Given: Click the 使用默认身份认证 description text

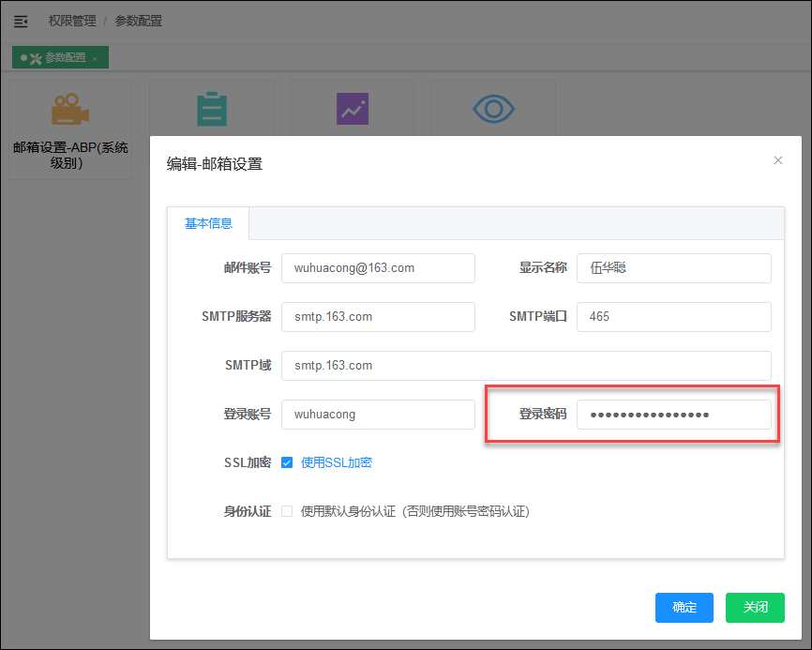Looking at the screenshot, I should (x=415, y=512).
